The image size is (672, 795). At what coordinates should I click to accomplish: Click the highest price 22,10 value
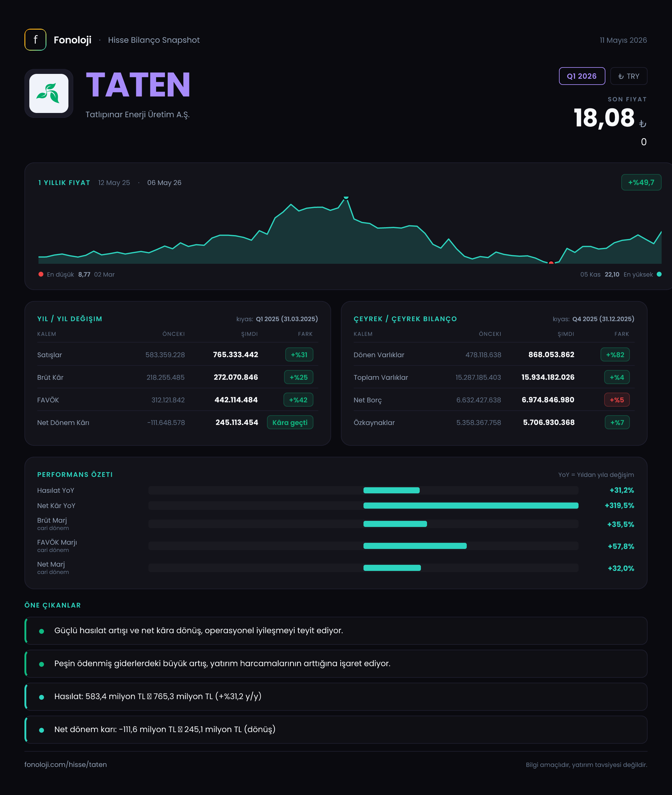click(x=612, y=274)
